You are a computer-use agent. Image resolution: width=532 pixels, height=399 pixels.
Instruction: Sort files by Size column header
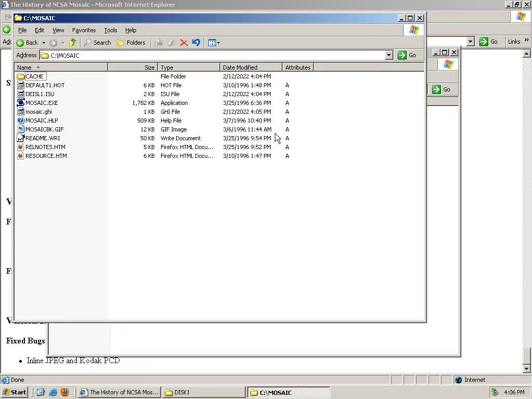click(x=133, y=68)
